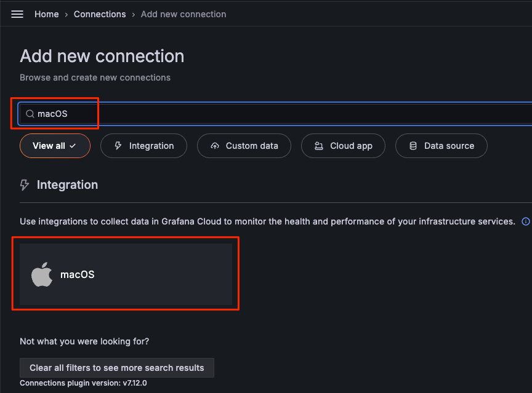Viewport: 532px width, 393px height.
Task: Click the checkmark in View all chip
Action: tap(73, 146)
